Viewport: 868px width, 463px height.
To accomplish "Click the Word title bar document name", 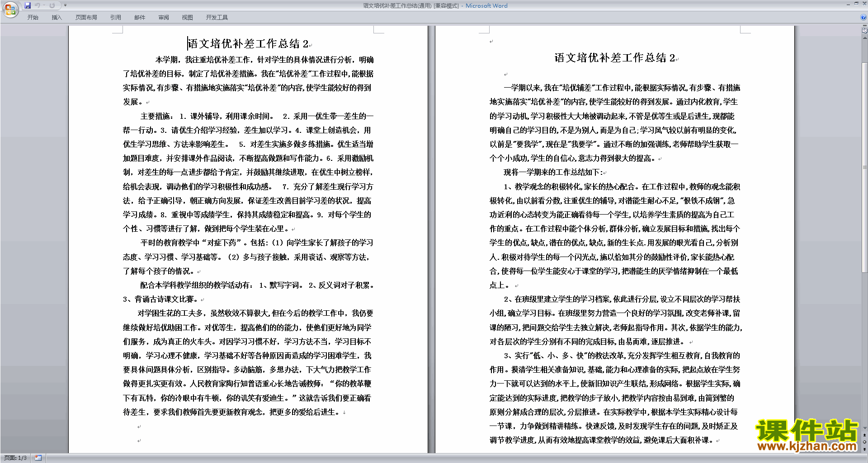I will (411, 5).
